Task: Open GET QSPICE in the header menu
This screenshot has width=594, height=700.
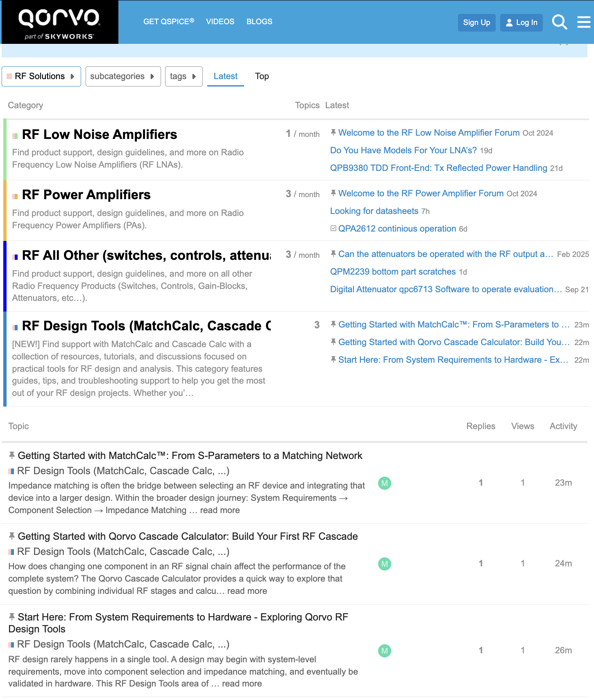Action: click(x=169, y=22)
